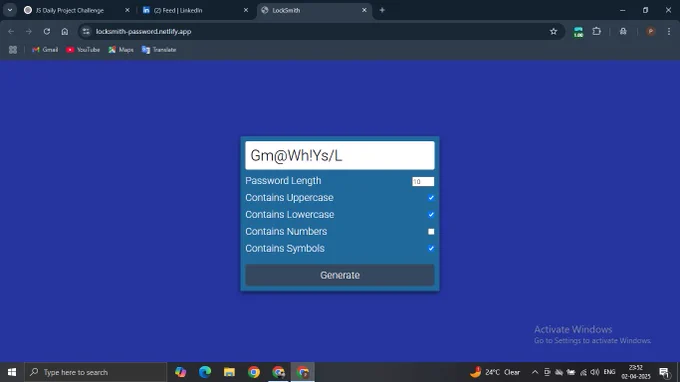Viewport: 680px width, 382px height.
Task: Go forward in browser history
Action: point(29,32)
